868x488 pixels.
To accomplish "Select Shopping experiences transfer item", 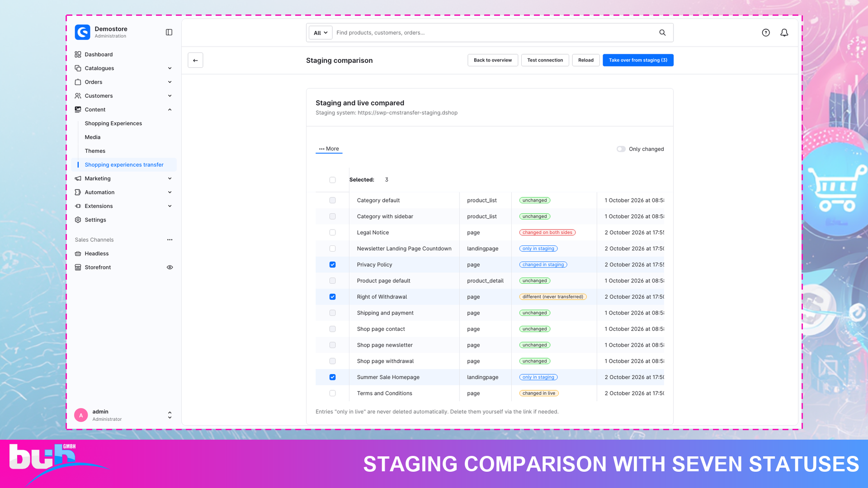I will pyautogui.click(x=124, y=165).
